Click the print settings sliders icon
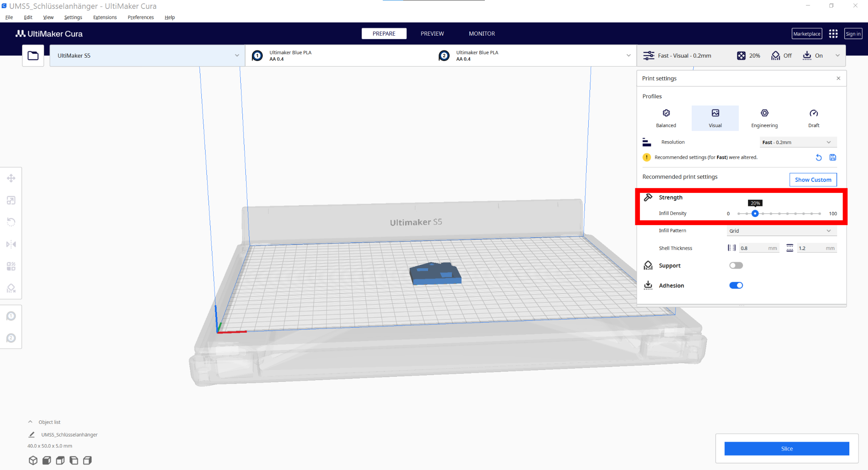 coord(648,56)
